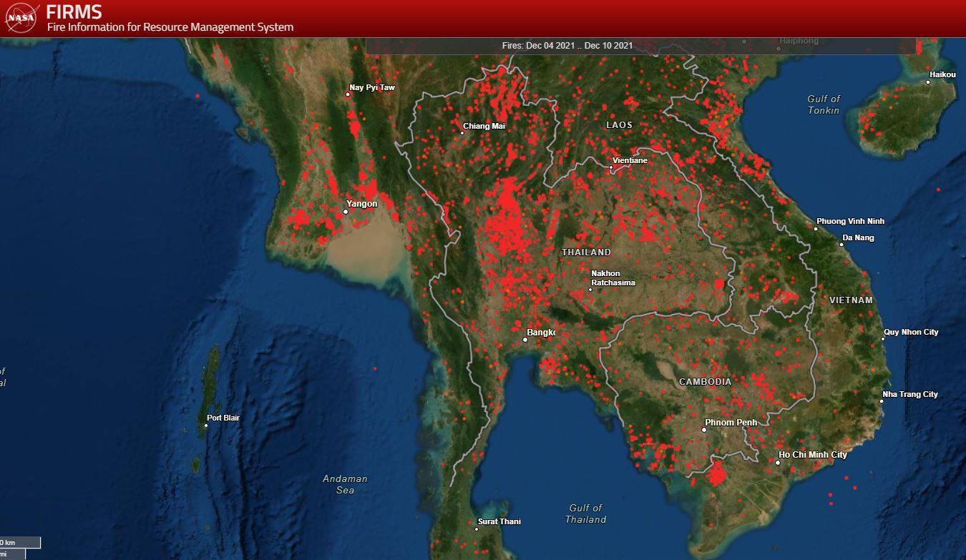
Task: Click the Vientiane city label
Action: tap(629, 161)
